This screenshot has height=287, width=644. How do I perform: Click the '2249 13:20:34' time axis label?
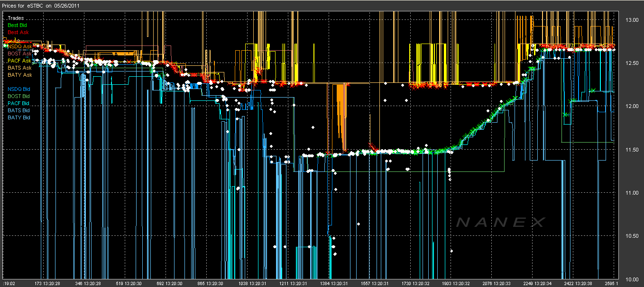tap(538, 283)
